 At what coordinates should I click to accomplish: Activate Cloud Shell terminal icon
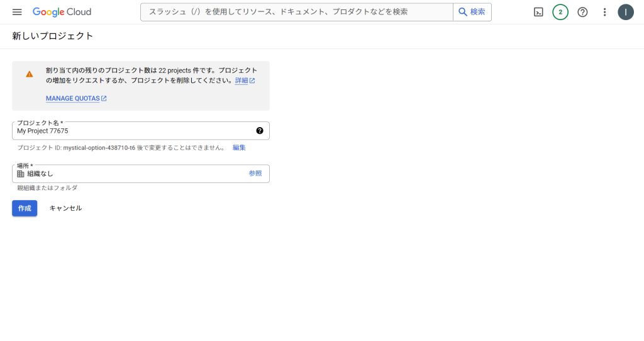click(x=538, y=12)
